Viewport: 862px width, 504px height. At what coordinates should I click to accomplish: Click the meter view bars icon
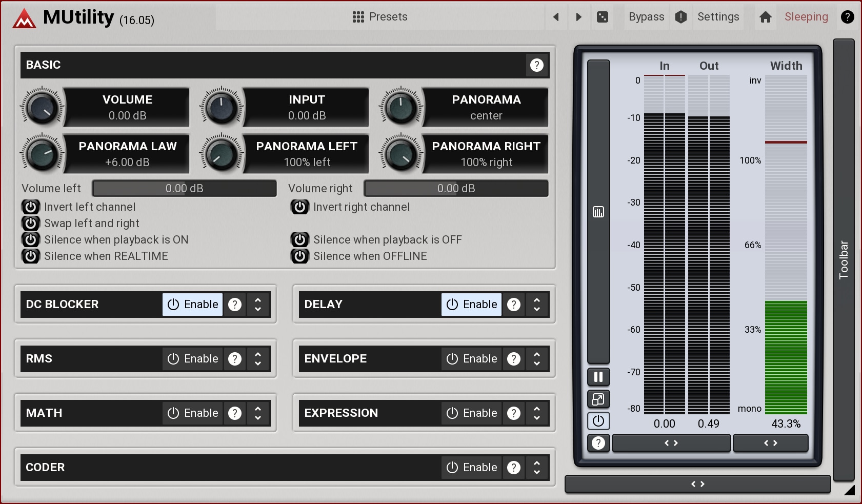(598, 212)
